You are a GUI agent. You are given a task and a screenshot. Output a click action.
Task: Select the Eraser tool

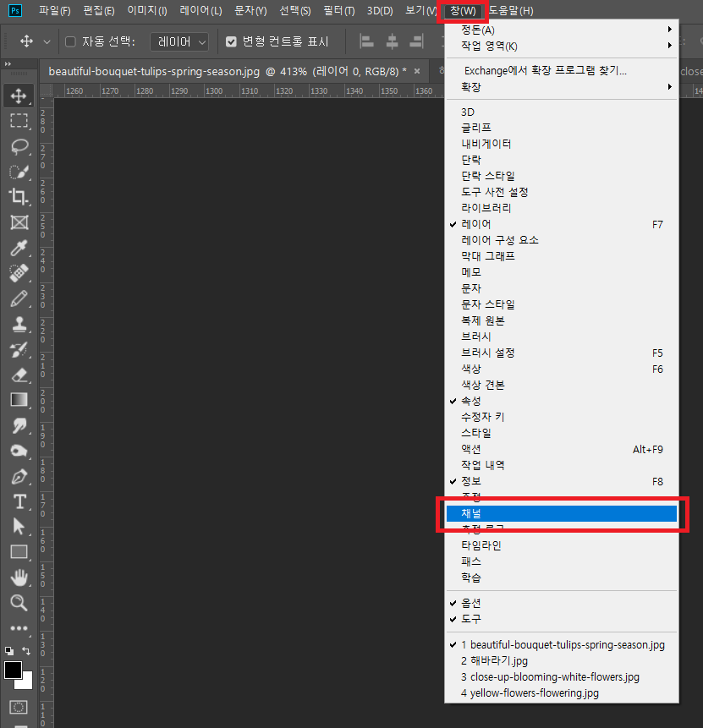coord(19,375)
